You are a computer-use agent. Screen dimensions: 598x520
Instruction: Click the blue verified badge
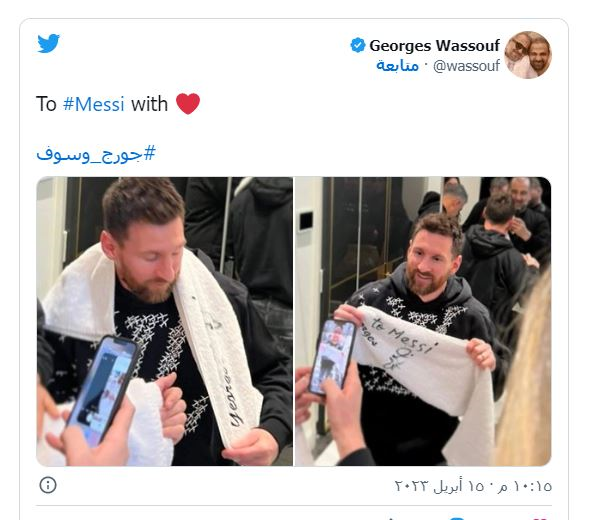[358, 45]
